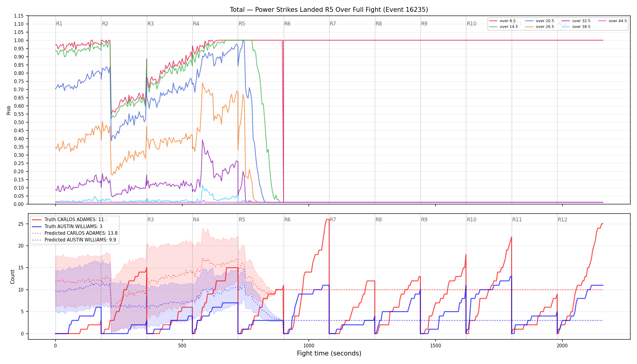The height and width of the screenshot is (364, 637).
Task: Click the 20 tick on the Count axis
Action: (21, 246)
